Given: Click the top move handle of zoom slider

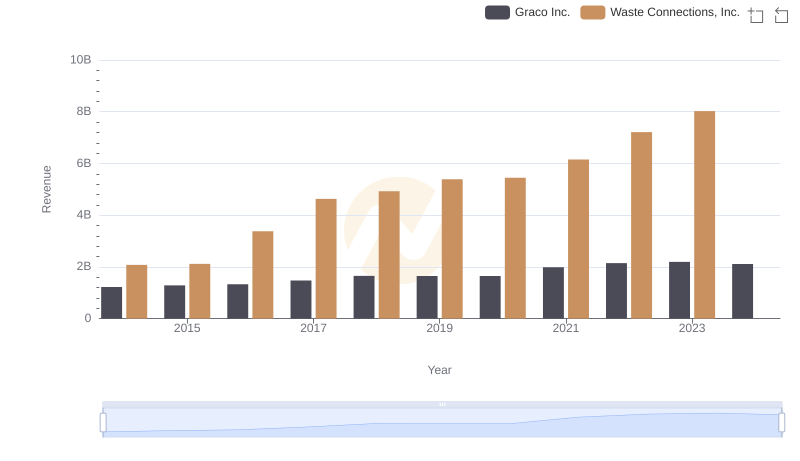Looking at the screenshot, I should 442,404.
